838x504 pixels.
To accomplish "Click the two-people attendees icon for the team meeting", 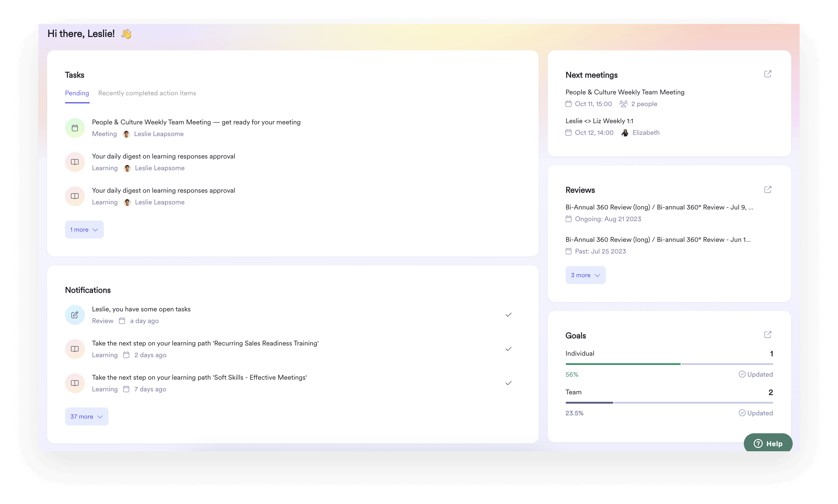I will tap(623, 104).
